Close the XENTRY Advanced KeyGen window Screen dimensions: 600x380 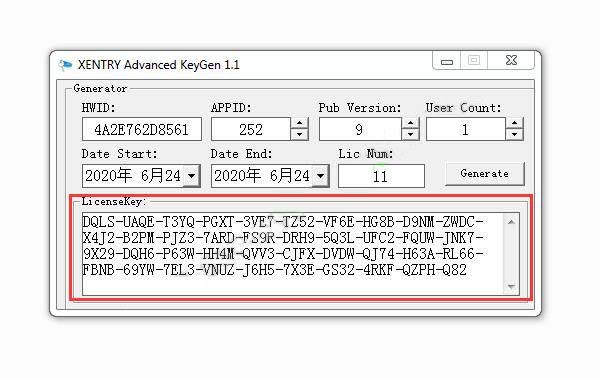tap(511, 60)
